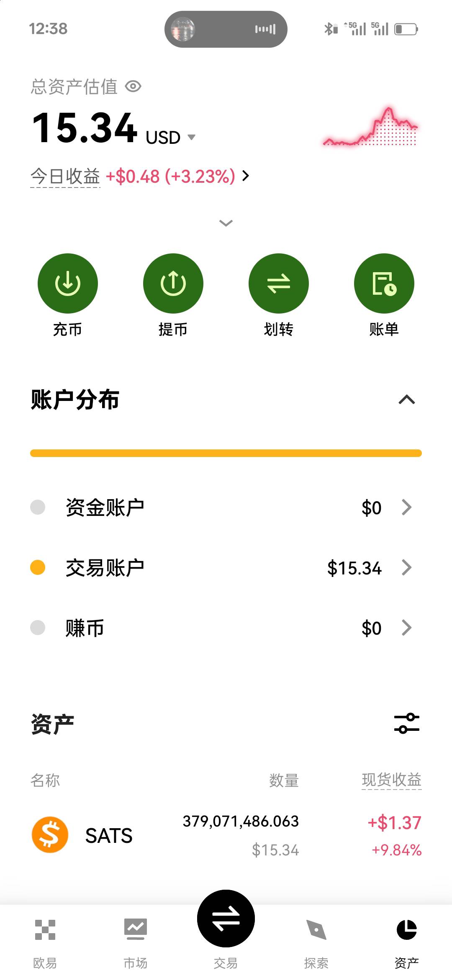Open the transfer (划转) icon
The width and height of the screenshot is (452, 980).
tap(279, 283)
